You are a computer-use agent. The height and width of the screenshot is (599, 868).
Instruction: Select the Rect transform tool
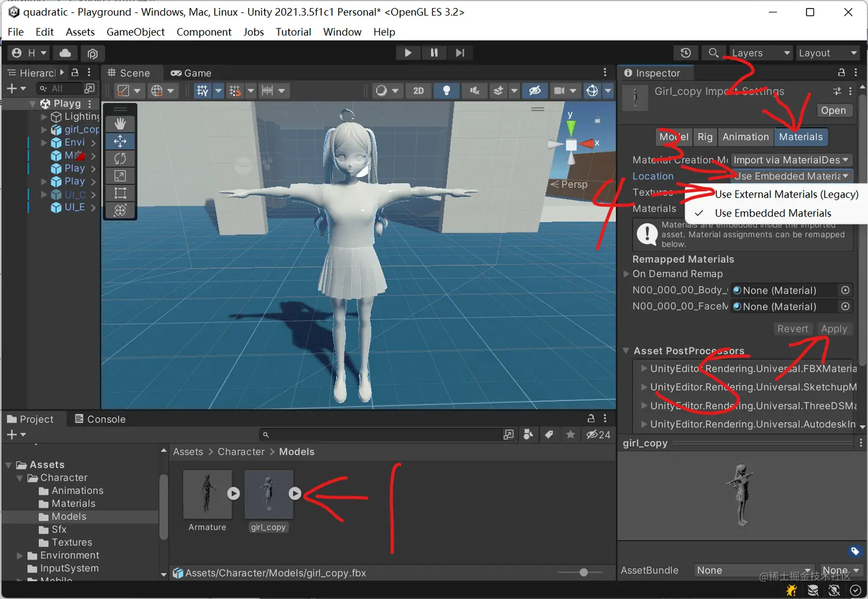click(120, 193)
